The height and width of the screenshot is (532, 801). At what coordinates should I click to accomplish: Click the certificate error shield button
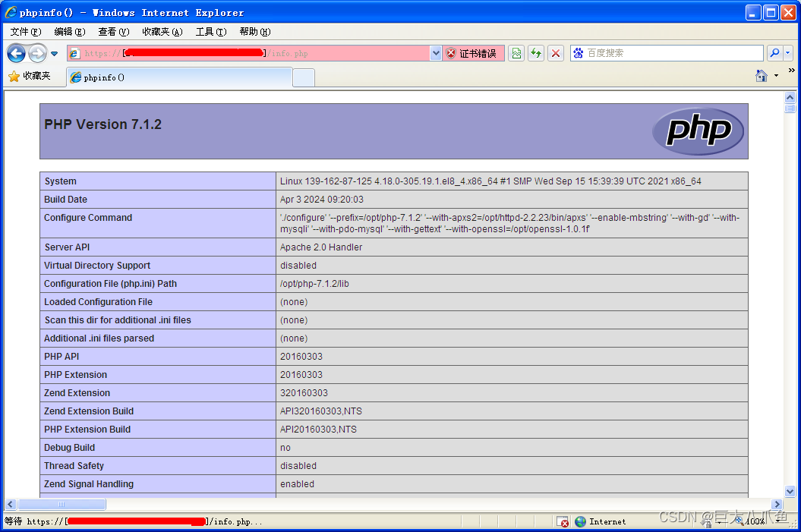[x=472, y=53]
